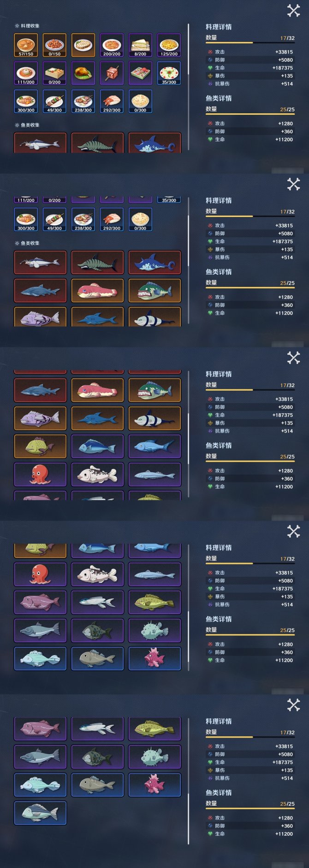This screenshot has width=309, height=868.
Task: Open the fried rice dish at 125/200
Action: 169,45
